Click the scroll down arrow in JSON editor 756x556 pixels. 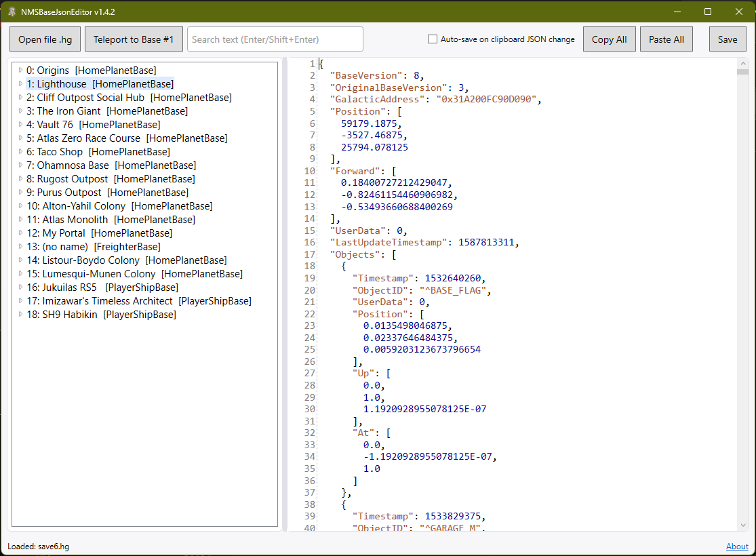coord(743,525)
